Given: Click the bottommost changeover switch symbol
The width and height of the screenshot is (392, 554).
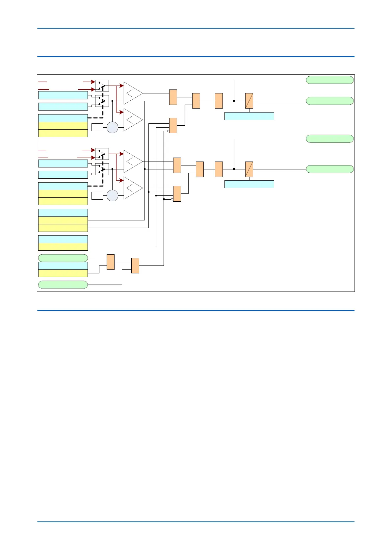Looking at the screenshot, I should [102, 169].
